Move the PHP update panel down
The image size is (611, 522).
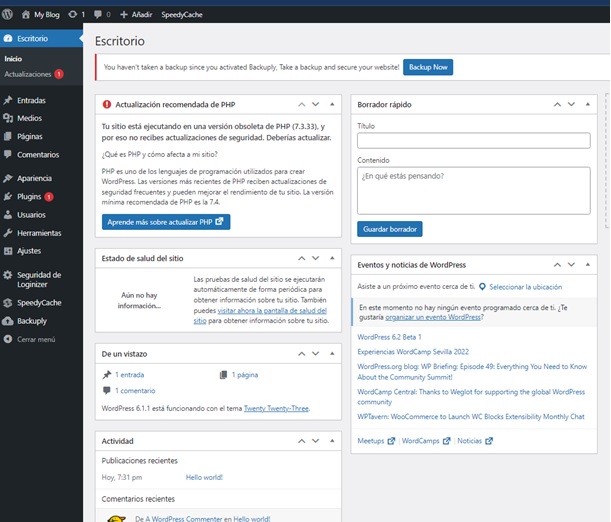[x=317, y=104]
